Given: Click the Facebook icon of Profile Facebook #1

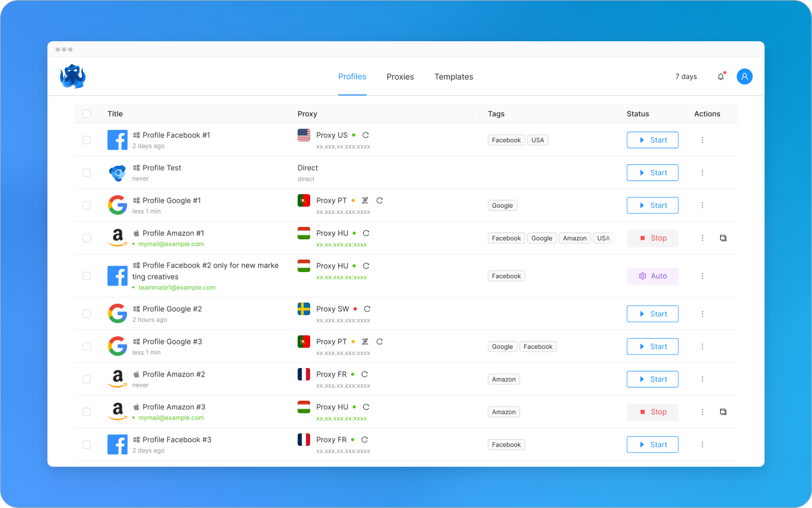Looking at the screenshot, I should tap(117, 140).
